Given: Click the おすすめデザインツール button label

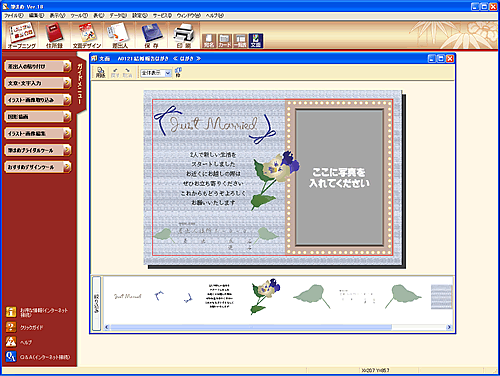Looking at the screenshot, I should point(31,167).
